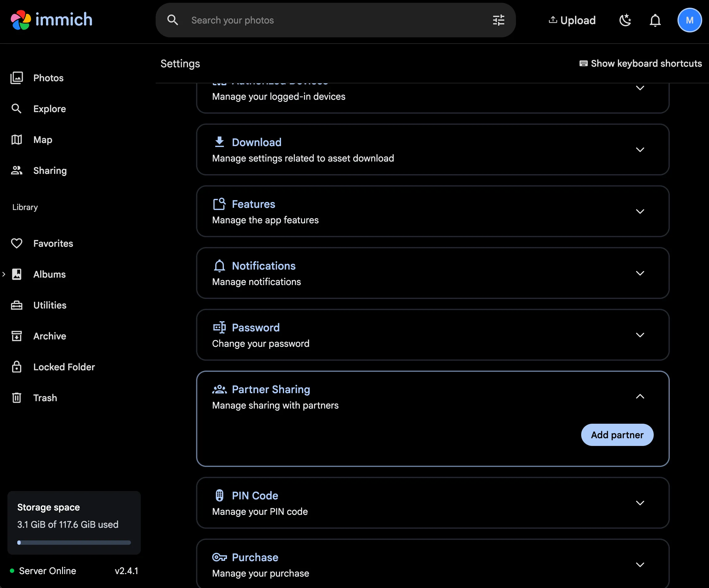Open the Map page icon

tap(17, 140)
